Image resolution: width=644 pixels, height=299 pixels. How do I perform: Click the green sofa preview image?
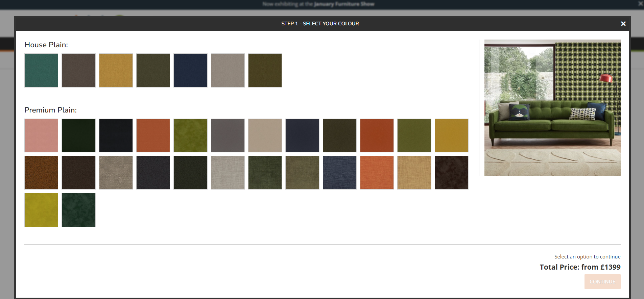coord(552,107)
